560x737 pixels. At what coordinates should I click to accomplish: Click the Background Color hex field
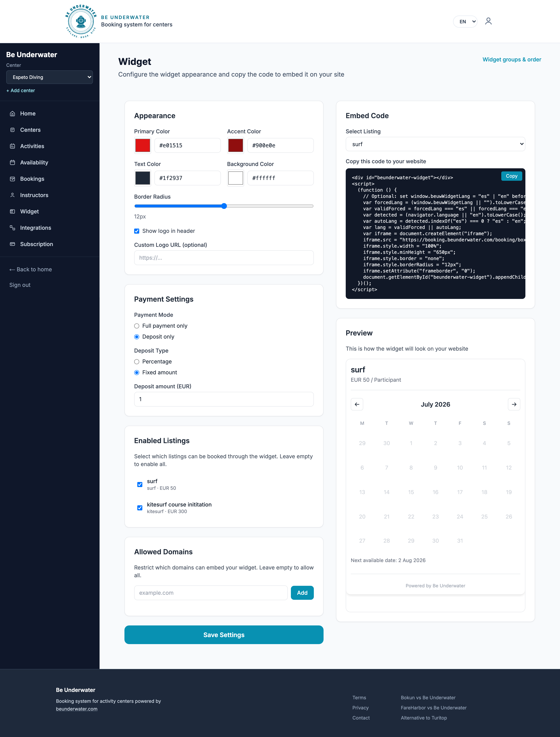pyautogui.click(x=280, y=178)
